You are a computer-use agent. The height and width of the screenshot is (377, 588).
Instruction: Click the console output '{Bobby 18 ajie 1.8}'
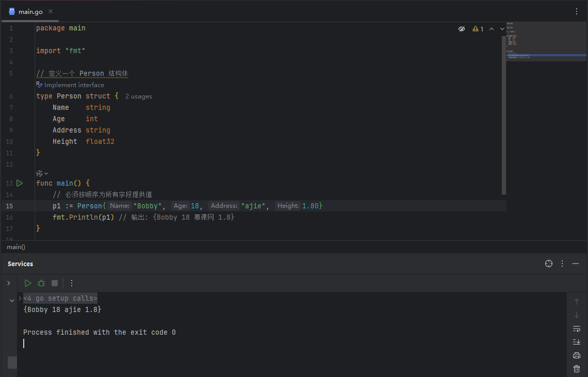pyautogui.click(x=62, y=309)
